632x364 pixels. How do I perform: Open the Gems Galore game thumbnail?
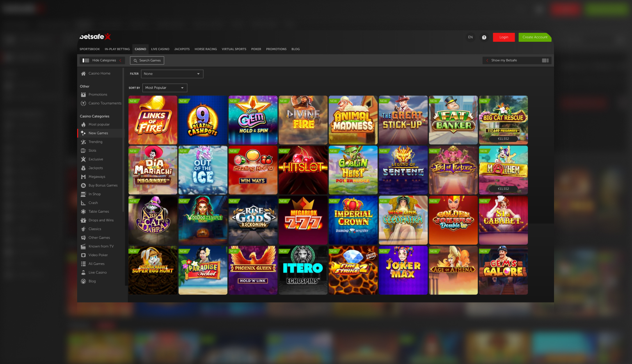point(503,270)
